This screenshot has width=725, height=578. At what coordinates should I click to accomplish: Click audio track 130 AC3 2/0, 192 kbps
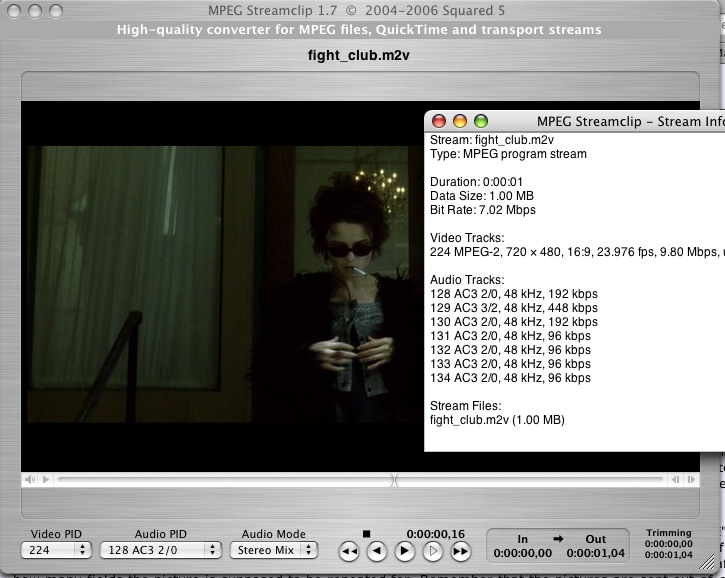(514, 322)
